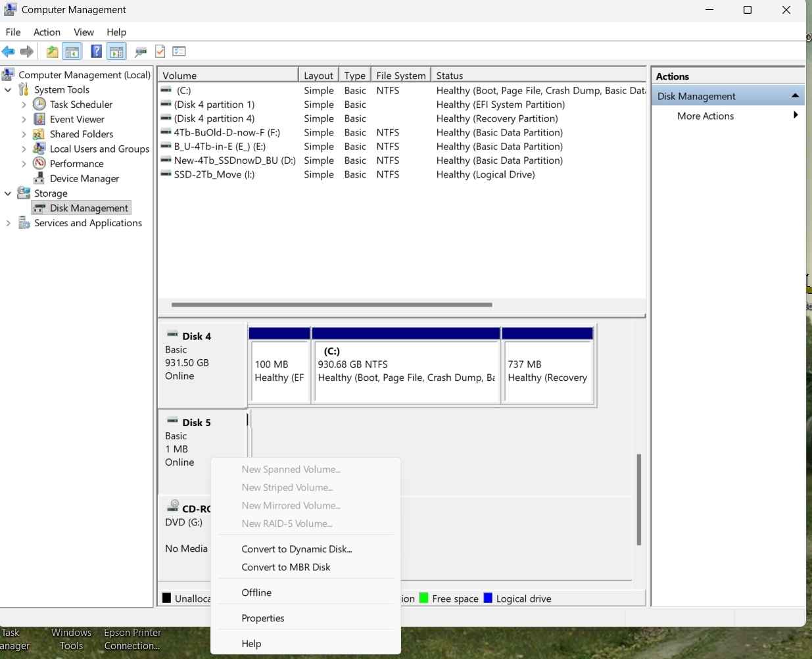Choose Convert to MBR Disk
The width and height of the screenshot is (812, 659).
tap(285, 567)
